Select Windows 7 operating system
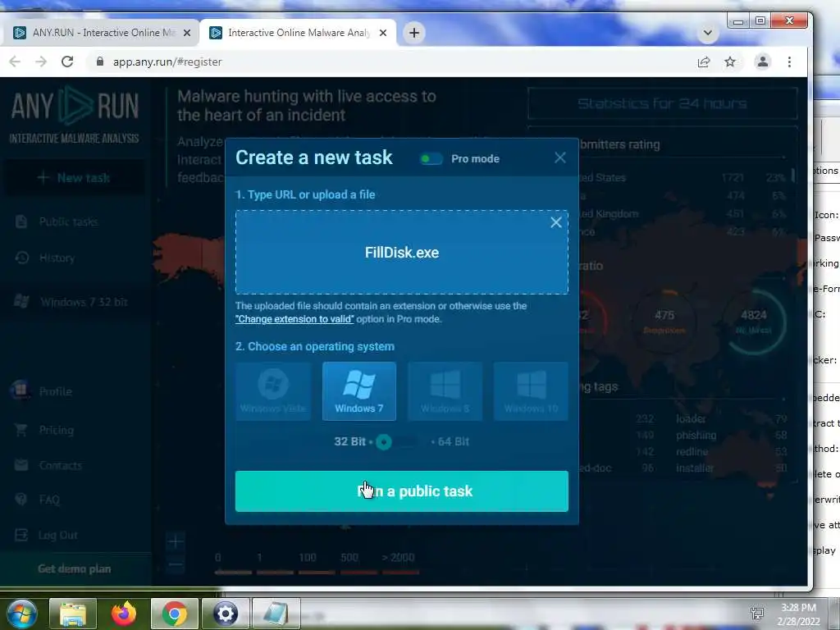Screen dimensions: 840x630 359,391
